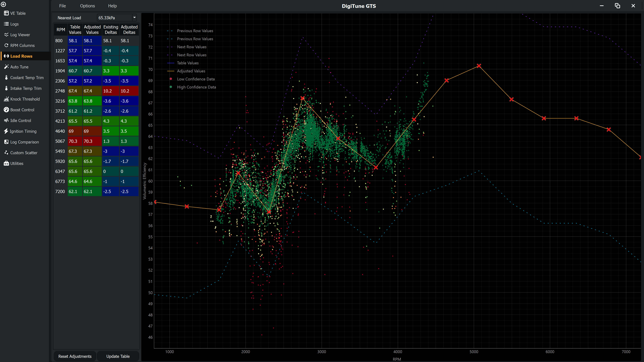Minimize the DigiTune GTS window
The height and width of the screenshot is (362, 644).
click(602, 6)
